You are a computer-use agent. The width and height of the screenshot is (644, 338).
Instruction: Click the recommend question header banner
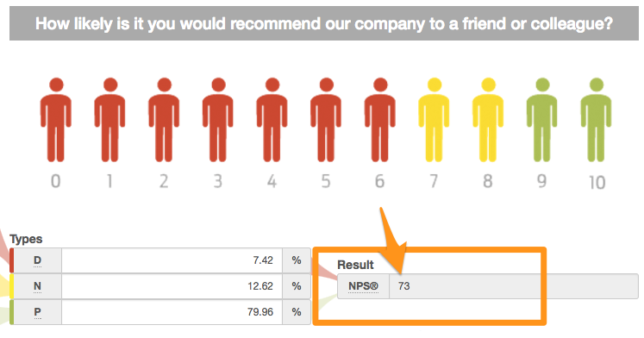coord(324,23)
